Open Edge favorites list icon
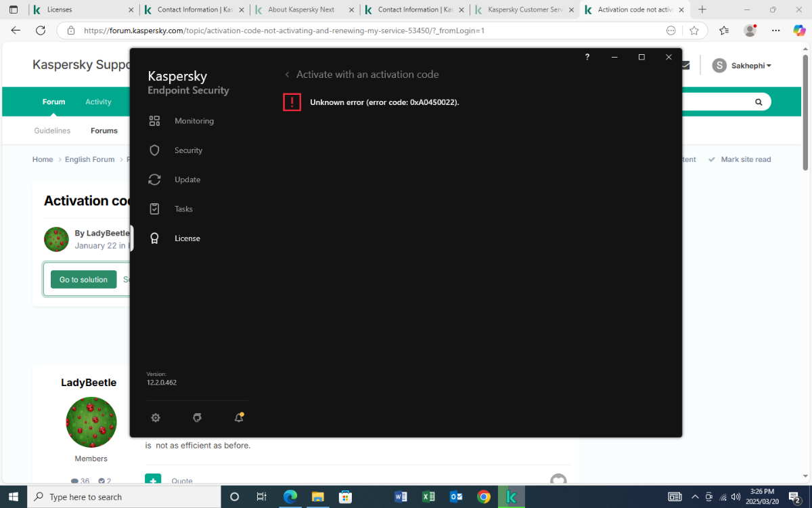This screenshot has width=812, height=508. [x=724, y=30]
